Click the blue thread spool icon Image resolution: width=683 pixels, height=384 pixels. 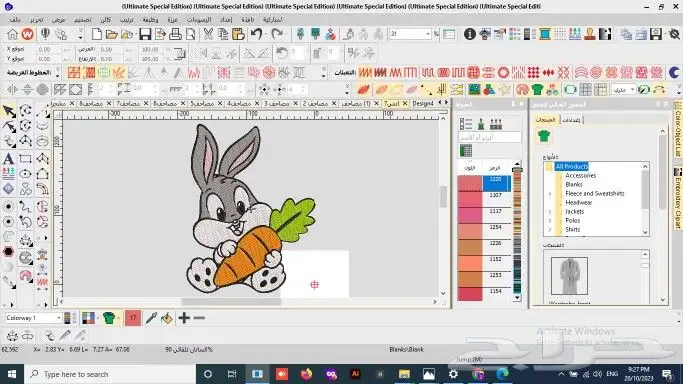point(545,34)
